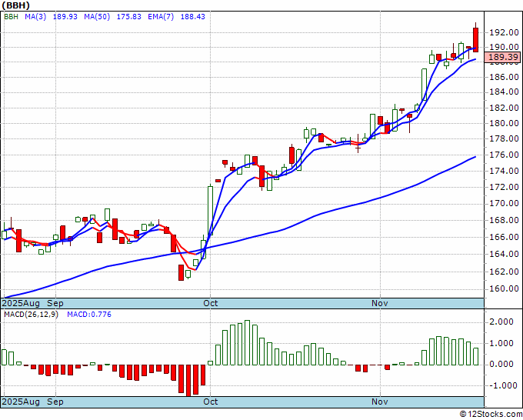Click 2025Aug label on MACD axis
523x420 pixels.
[21, 402]
